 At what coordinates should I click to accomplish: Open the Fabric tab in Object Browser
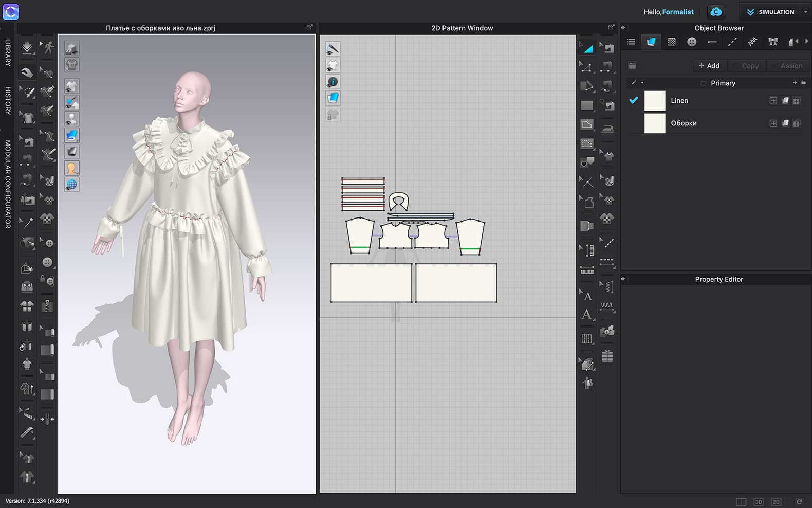click(x=651, y=42)
